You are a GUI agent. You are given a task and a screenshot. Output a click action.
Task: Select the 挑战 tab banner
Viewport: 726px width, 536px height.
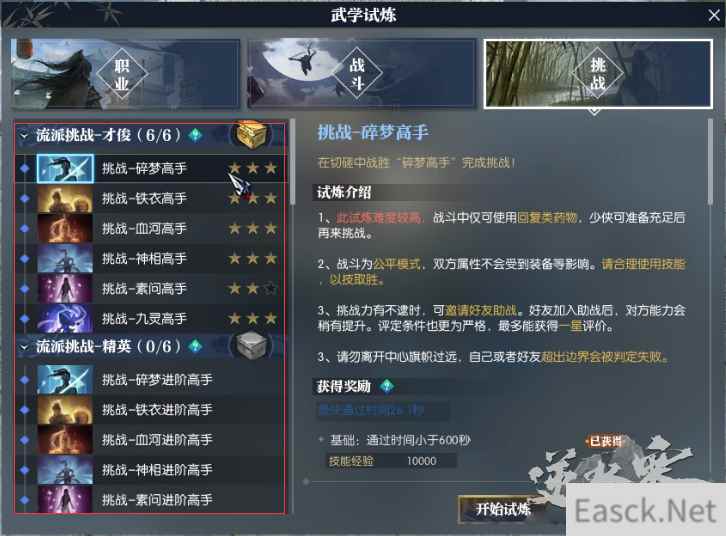[x=598, y=74]
